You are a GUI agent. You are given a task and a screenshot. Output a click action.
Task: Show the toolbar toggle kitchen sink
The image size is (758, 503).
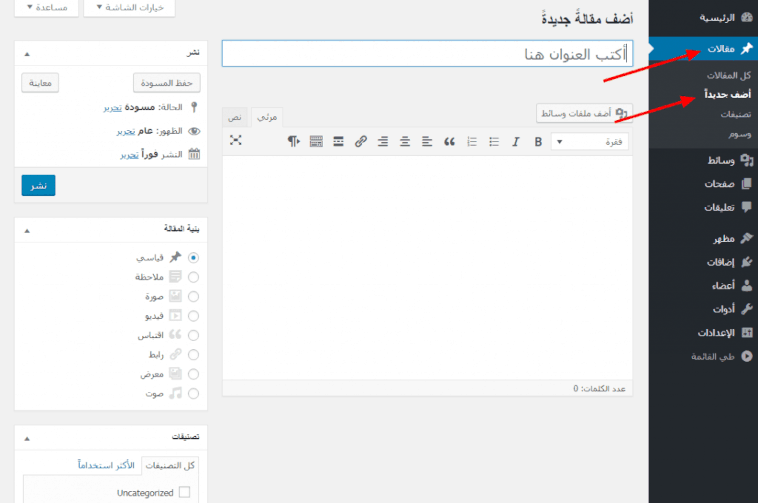click(316, 142)
